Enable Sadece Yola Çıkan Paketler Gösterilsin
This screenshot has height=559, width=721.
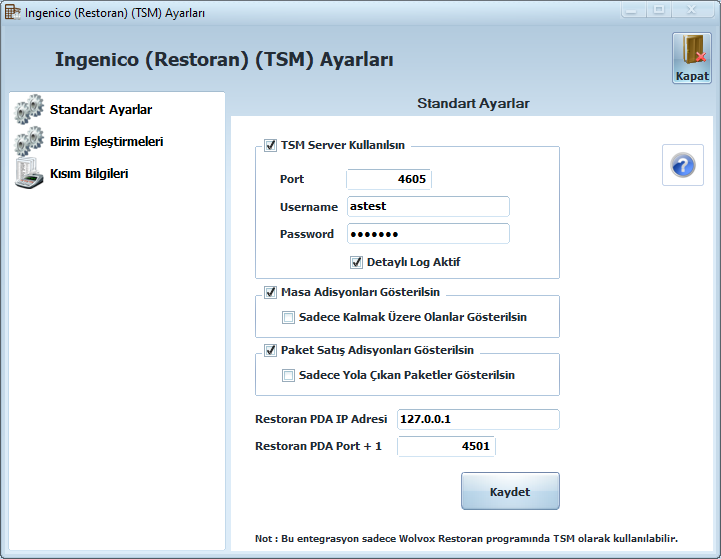click(288, 376)
